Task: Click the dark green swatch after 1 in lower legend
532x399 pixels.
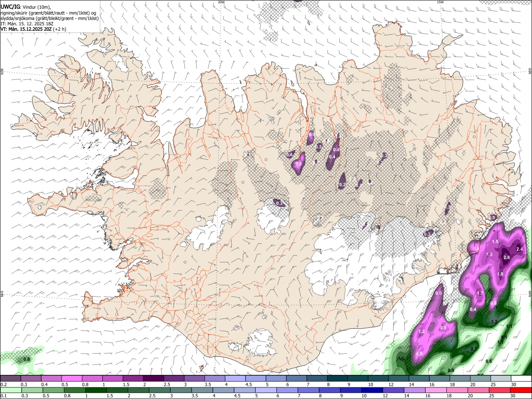Action: (x=95, y=390)
